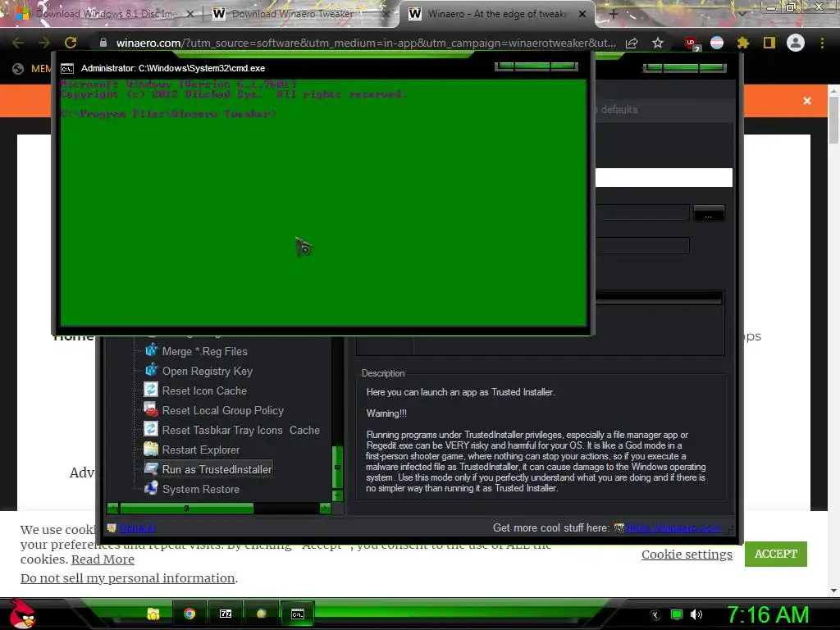Open the Chrome profile avatar
Screen dimensions: 840x630
click(x=796, y=43)
